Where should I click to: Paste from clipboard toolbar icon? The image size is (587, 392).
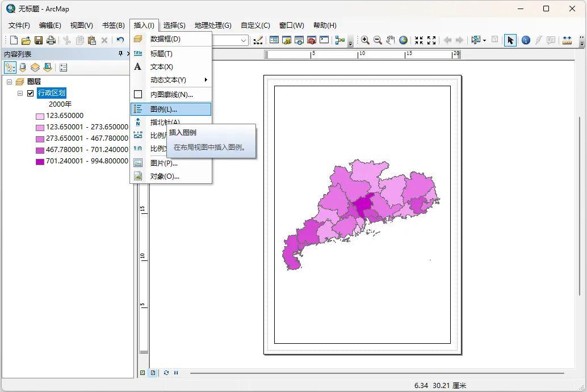92,40
